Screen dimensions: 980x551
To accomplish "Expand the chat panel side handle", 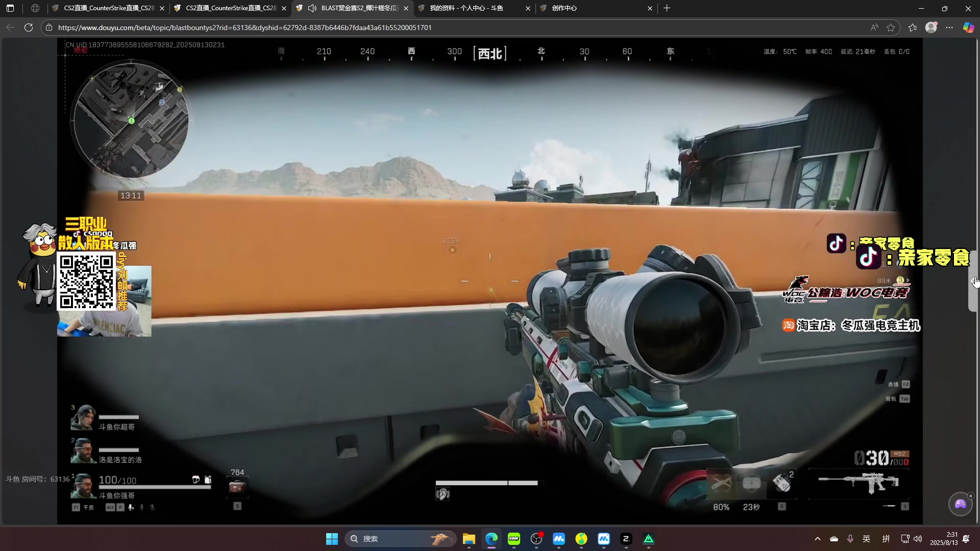I will click(x=972, y=281).
